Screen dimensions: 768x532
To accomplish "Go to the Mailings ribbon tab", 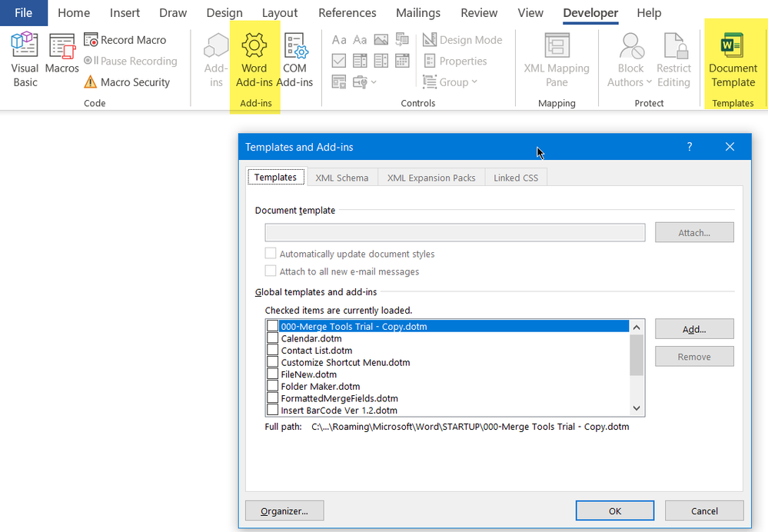I will click(x=418, y=13).
